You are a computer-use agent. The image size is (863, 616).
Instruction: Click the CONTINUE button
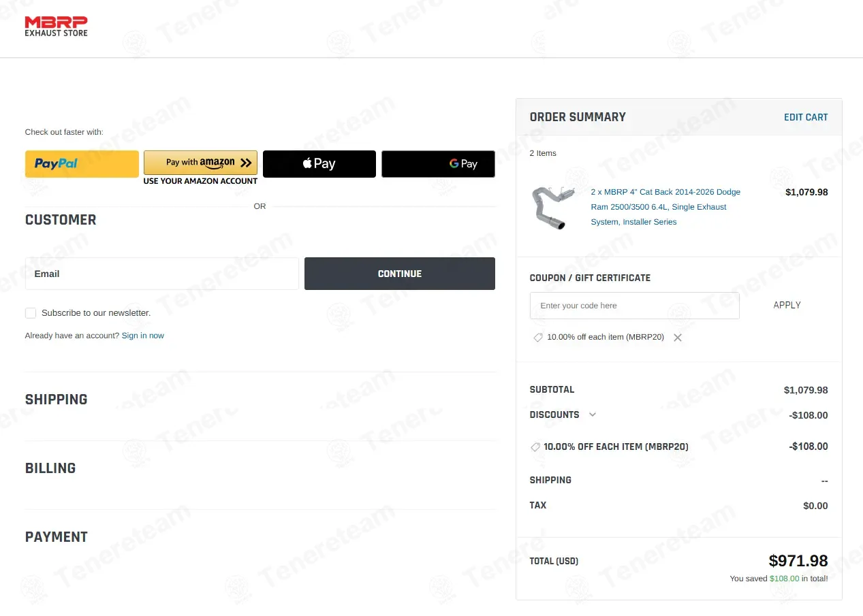click(400, 274)
